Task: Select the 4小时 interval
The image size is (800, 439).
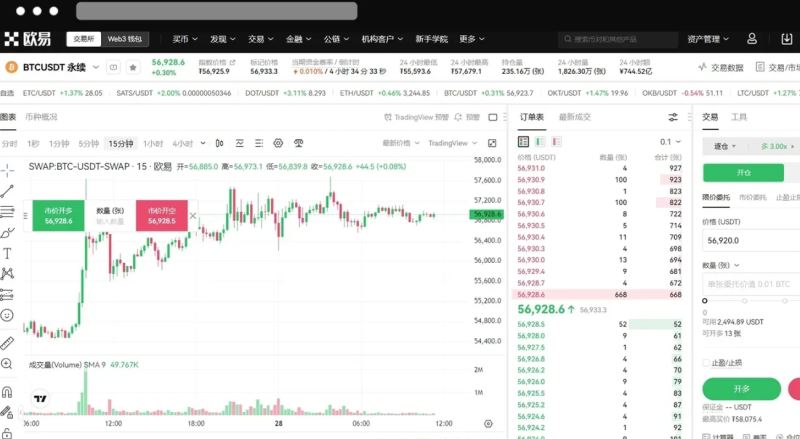Action: [x=183, y=144]
